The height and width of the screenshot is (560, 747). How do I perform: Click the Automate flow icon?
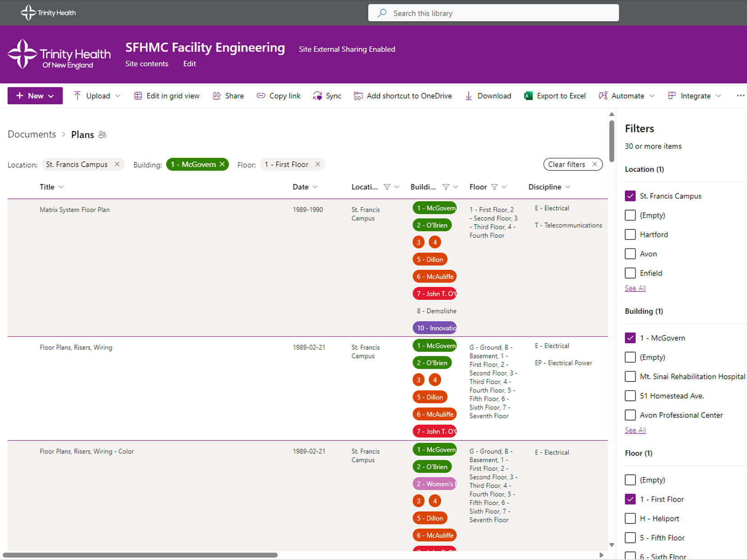pyautogui.click(x=603, y=96)
